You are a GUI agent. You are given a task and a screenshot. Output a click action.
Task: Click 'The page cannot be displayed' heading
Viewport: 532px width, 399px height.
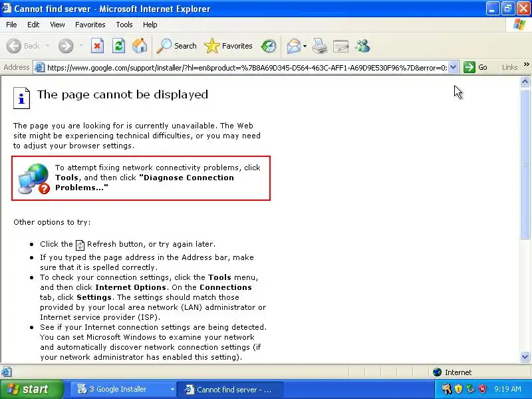[122, 94]
